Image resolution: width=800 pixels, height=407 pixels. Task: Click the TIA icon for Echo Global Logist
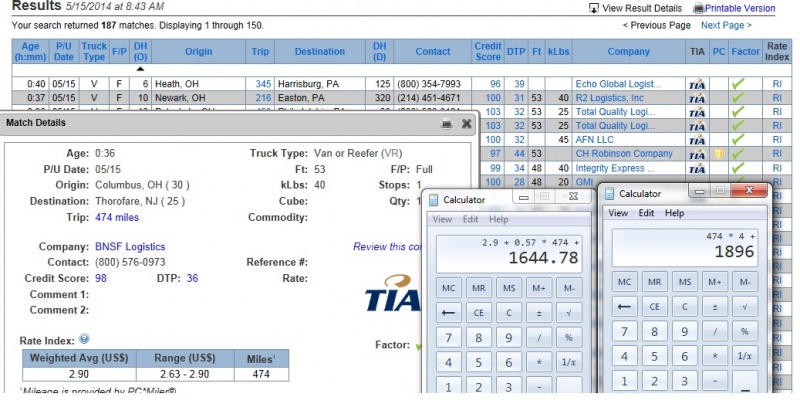click(x=697, y=84)
